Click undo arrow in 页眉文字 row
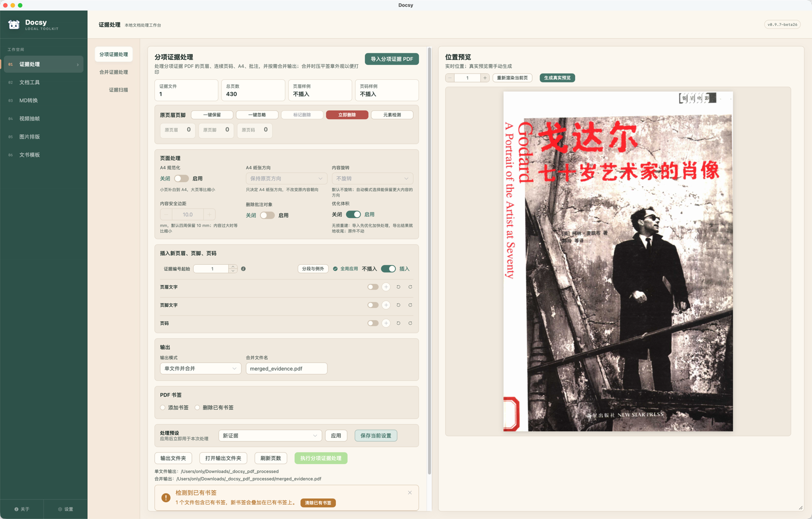The width and height of the screenshot is (812, 519). pos(398,287)
